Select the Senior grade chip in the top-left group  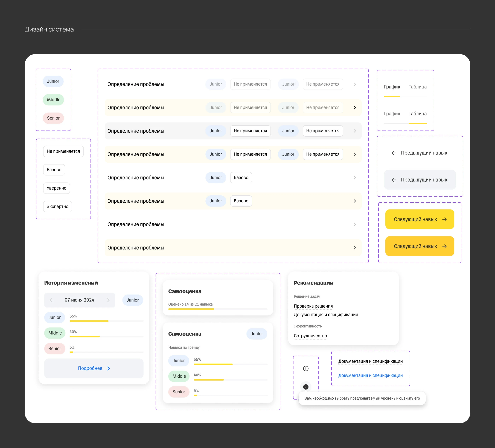click(x=53, y=118)
